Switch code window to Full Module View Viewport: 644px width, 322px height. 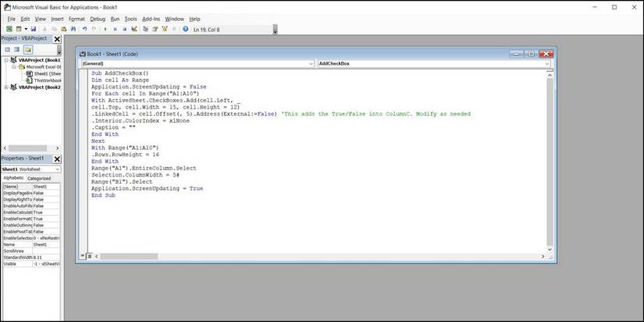[89, 256]
